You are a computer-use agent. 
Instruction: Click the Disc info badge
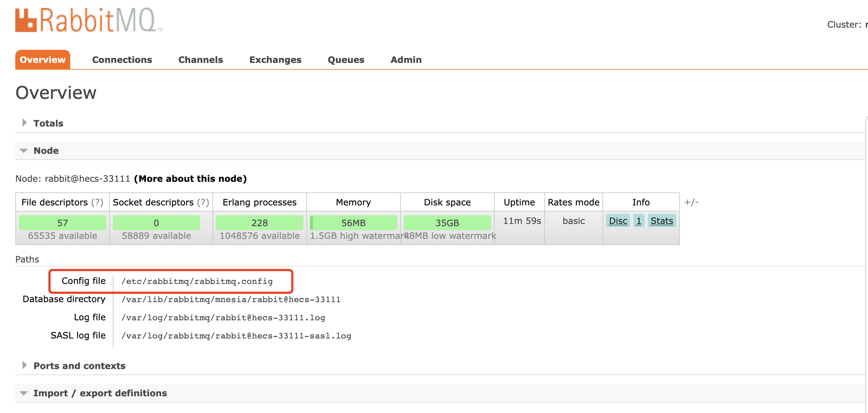tap(618, 221)
